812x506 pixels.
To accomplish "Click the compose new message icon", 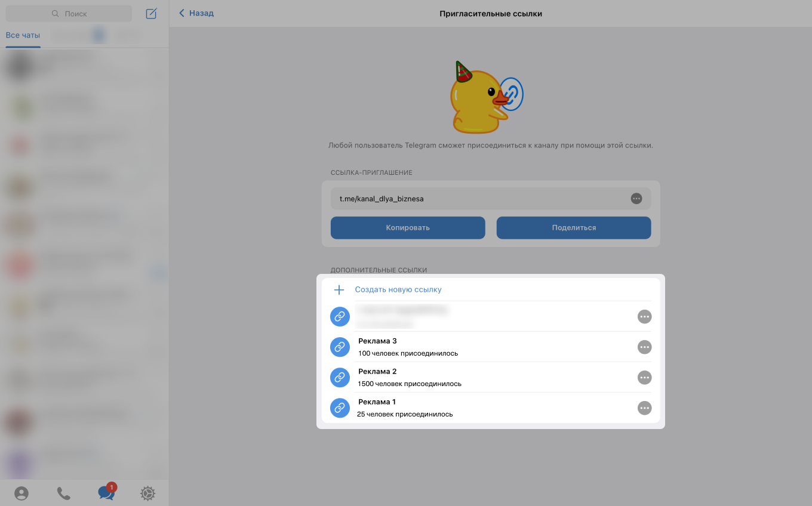I will coord(151,14).
